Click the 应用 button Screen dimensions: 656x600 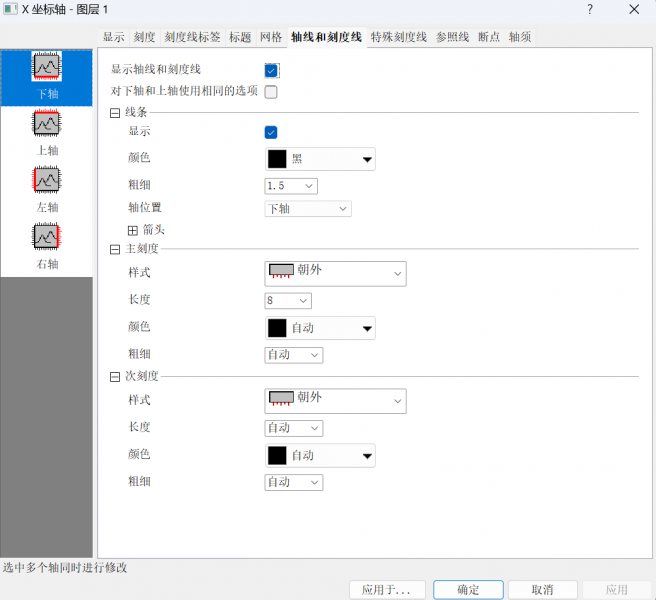pos(617,590)
